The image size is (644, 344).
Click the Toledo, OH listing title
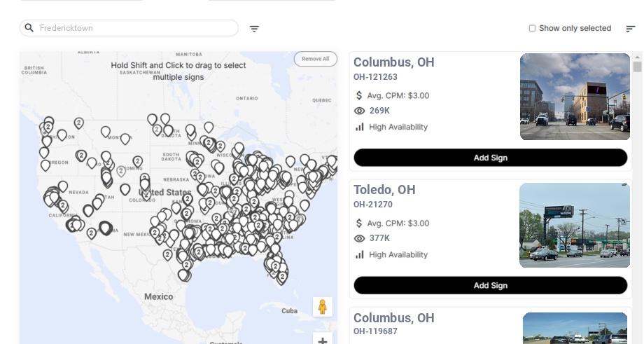tap(384, 190)
